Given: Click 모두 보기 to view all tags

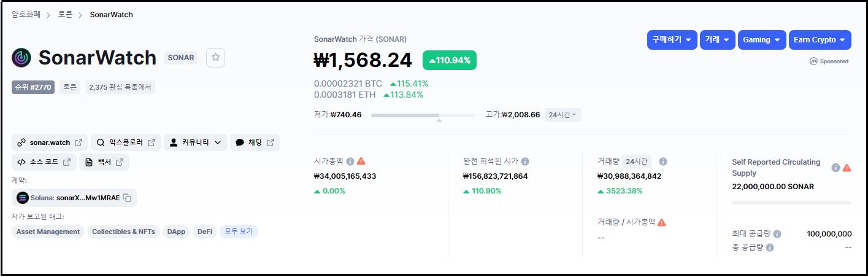Looking at the screenshot, I should pos(239,232).
